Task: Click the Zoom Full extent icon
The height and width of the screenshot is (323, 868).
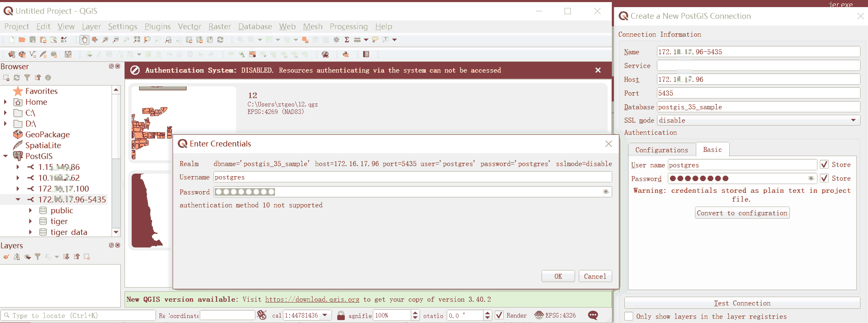Action: click(137, 40)
